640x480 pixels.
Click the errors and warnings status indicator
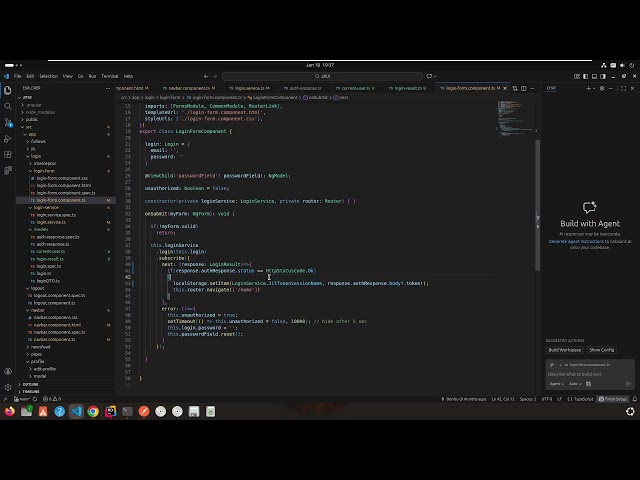pos(52,399)
